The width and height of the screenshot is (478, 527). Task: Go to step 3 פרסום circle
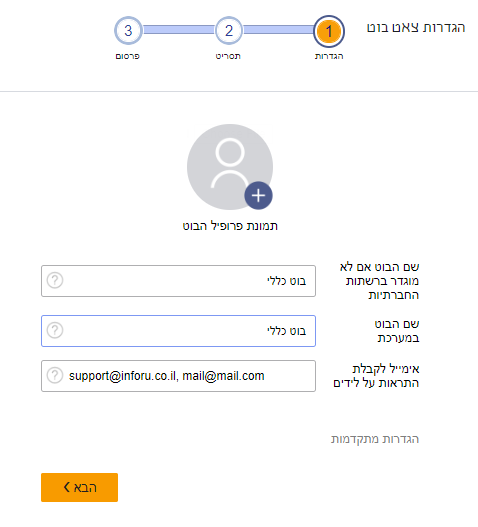128,31
